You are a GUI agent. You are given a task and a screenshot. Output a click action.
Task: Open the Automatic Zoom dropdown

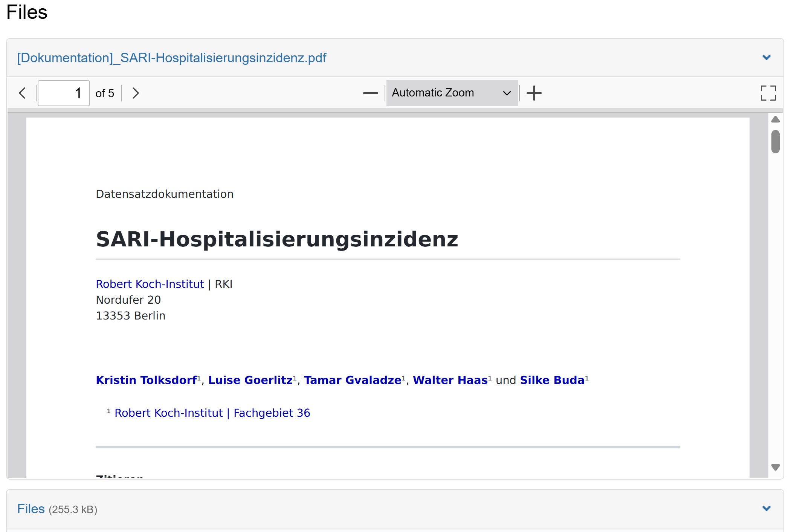click(452, 93)
